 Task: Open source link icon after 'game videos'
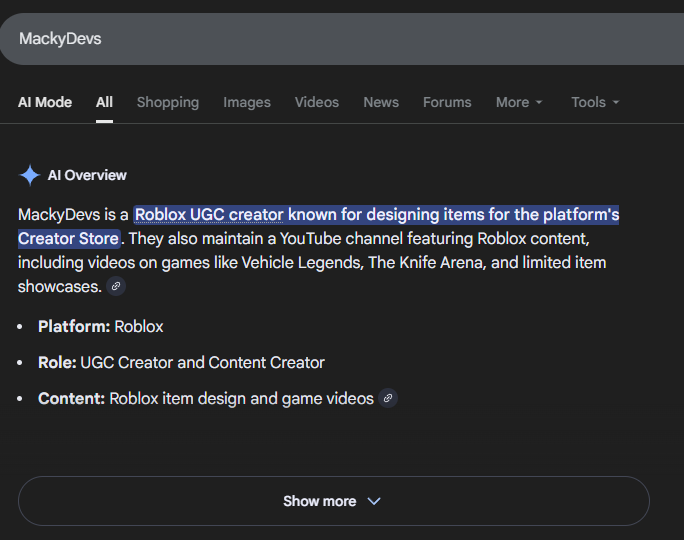[x=388, y=398]
